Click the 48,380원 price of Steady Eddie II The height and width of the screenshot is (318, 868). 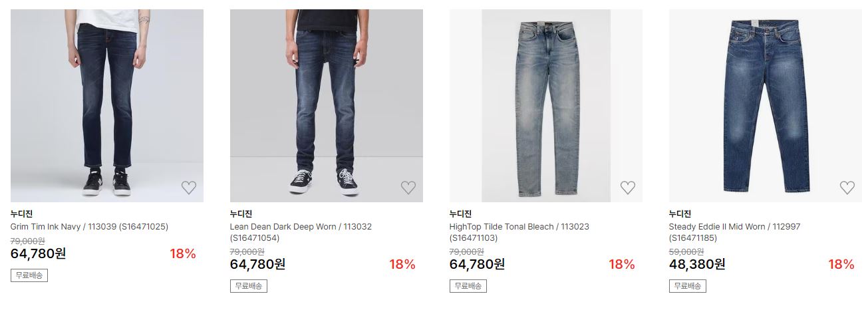(x=697, y=264)
